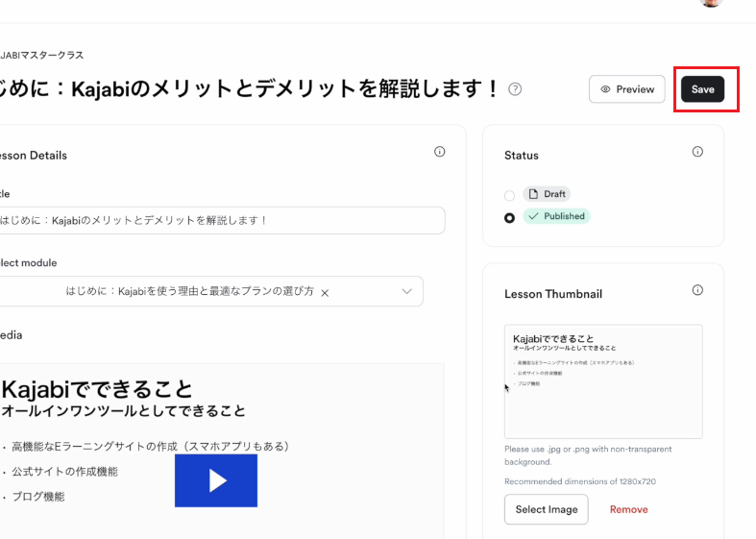
Task: Expand the select module dropdown chevron
Action: tap(406, 291)
